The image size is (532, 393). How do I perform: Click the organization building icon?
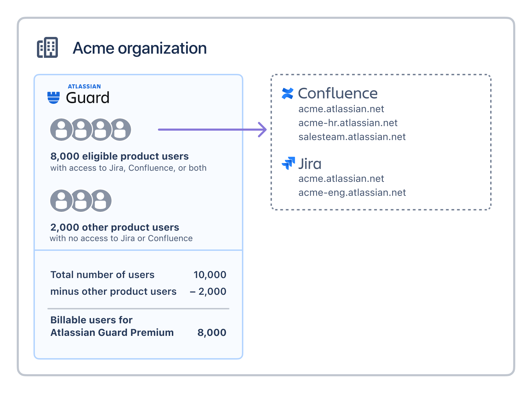click(x=47, y=47)
